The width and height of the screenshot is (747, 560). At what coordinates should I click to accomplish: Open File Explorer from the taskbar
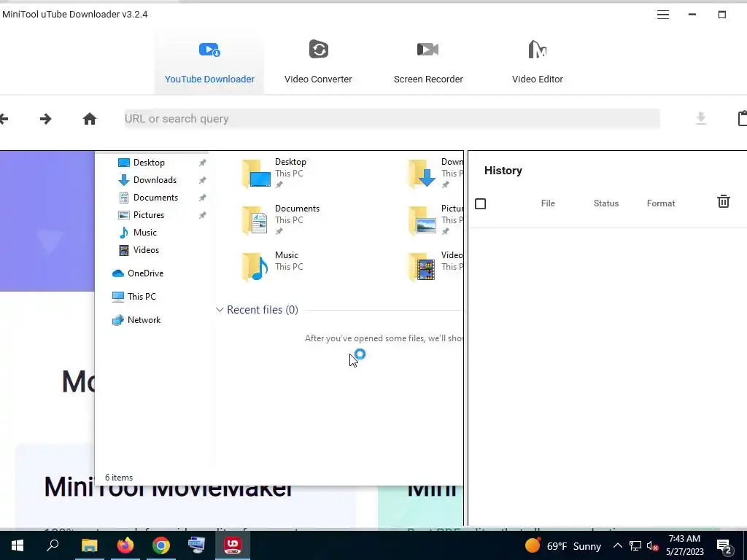(x=89, y=545)
